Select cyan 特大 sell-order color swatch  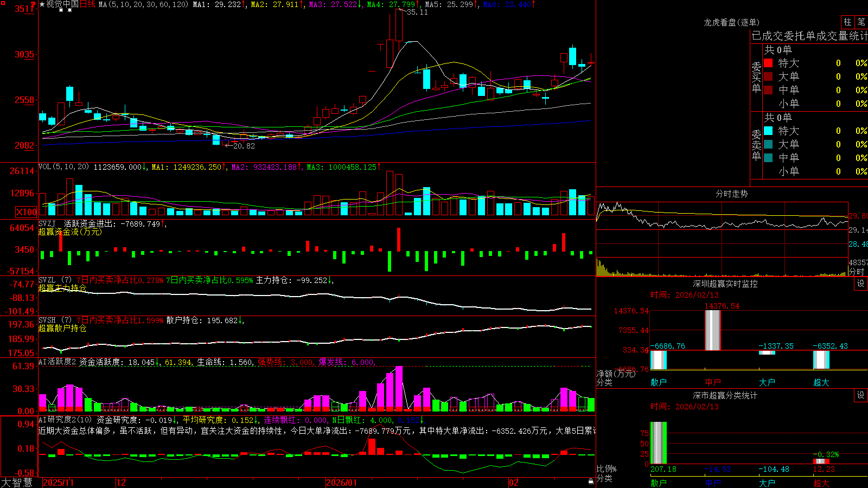(x=768, y=131)
